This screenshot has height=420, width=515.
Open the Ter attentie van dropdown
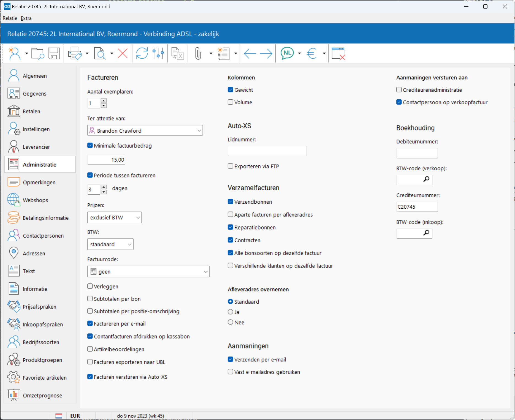pos(145,130)
